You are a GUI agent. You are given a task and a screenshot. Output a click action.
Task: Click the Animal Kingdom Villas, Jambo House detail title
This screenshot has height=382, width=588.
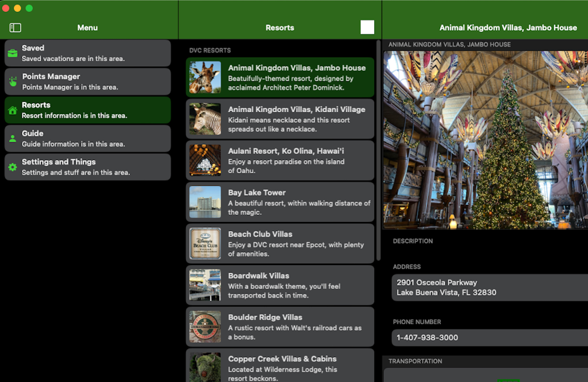[x=508, y=28]
